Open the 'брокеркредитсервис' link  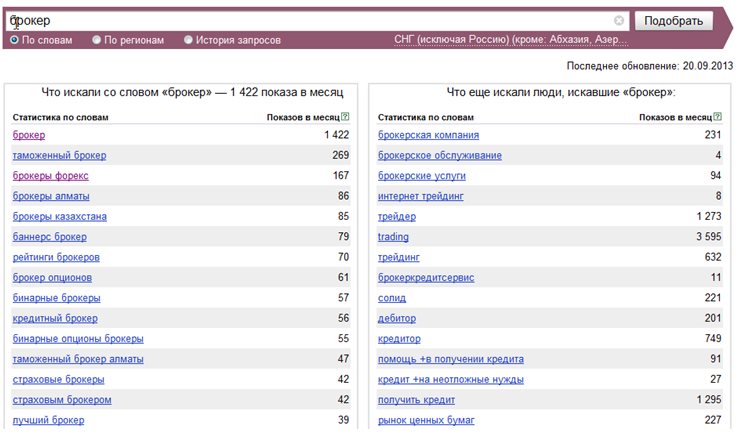pyautogui.click(x=426, y=278)
